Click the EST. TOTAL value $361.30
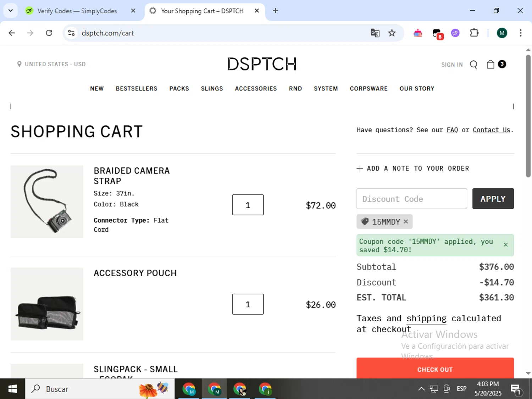532x399 pixels. (x=497, y=298)
